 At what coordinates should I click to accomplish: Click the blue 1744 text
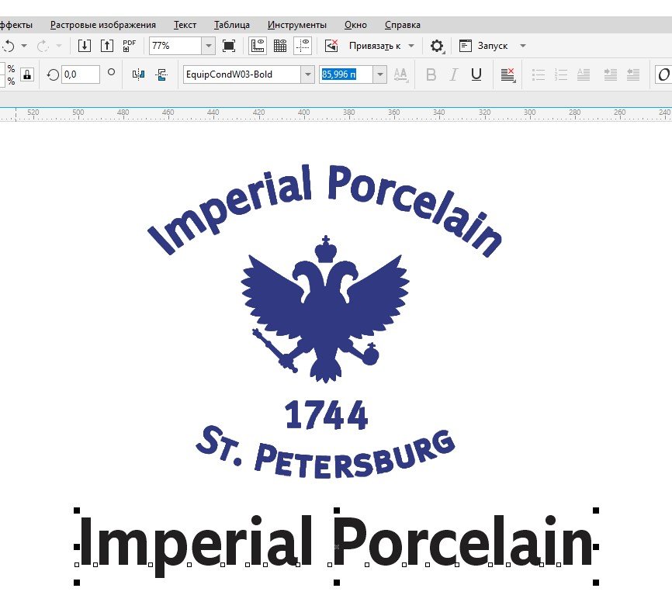coord(326,414)
